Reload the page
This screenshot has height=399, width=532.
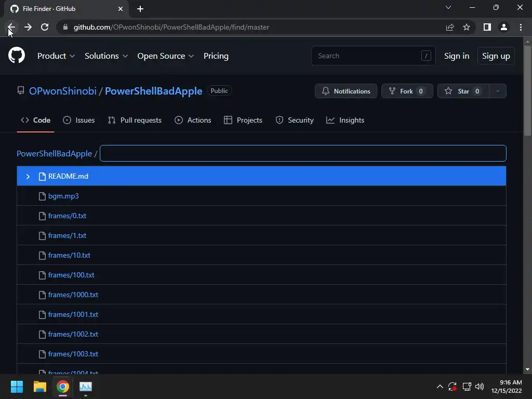tap(45, 27)
